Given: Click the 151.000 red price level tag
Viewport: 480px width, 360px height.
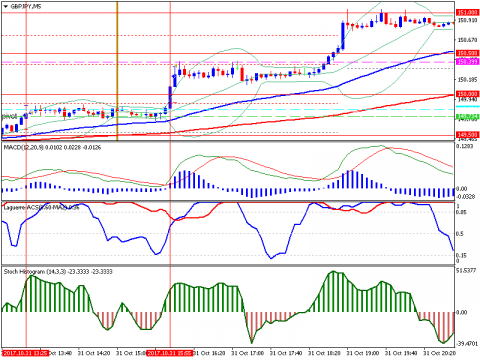Looking at the screenshot, I should pyautogui.click(x=467, y=12).
